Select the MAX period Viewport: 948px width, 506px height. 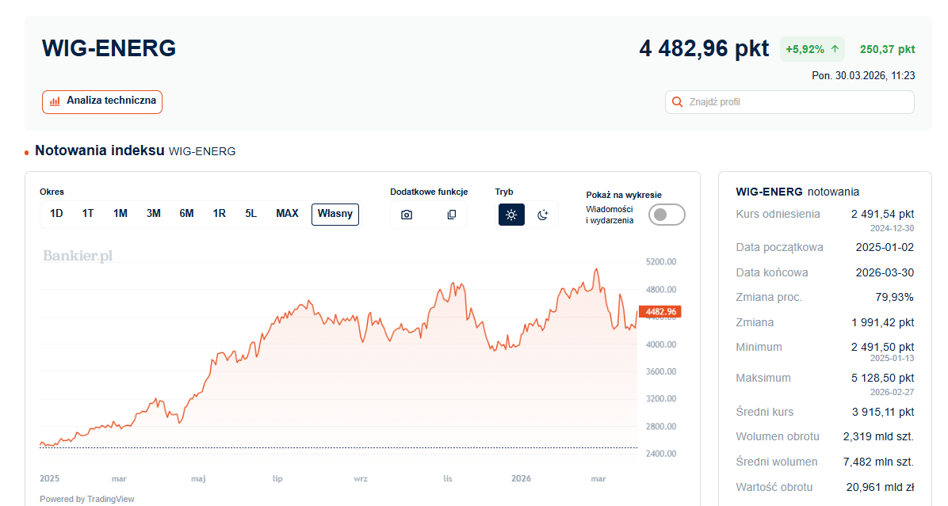(x=287, y=213)
